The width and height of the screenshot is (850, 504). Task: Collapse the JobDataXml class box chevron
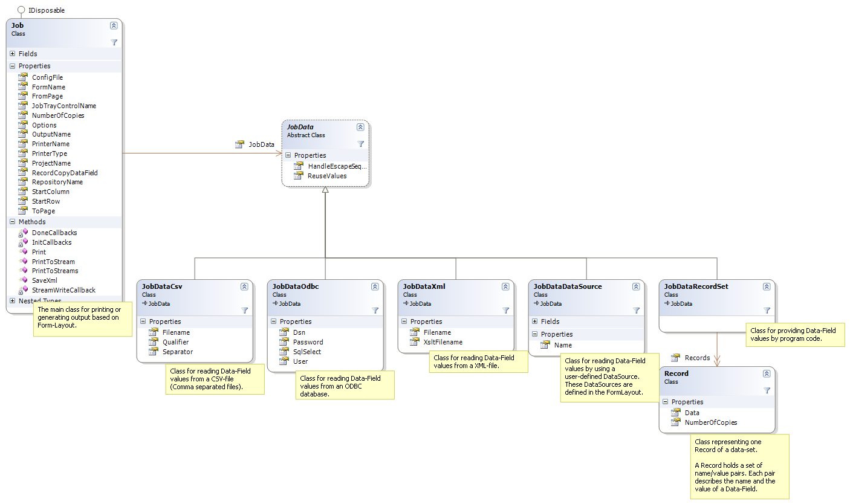click(505, 286)
